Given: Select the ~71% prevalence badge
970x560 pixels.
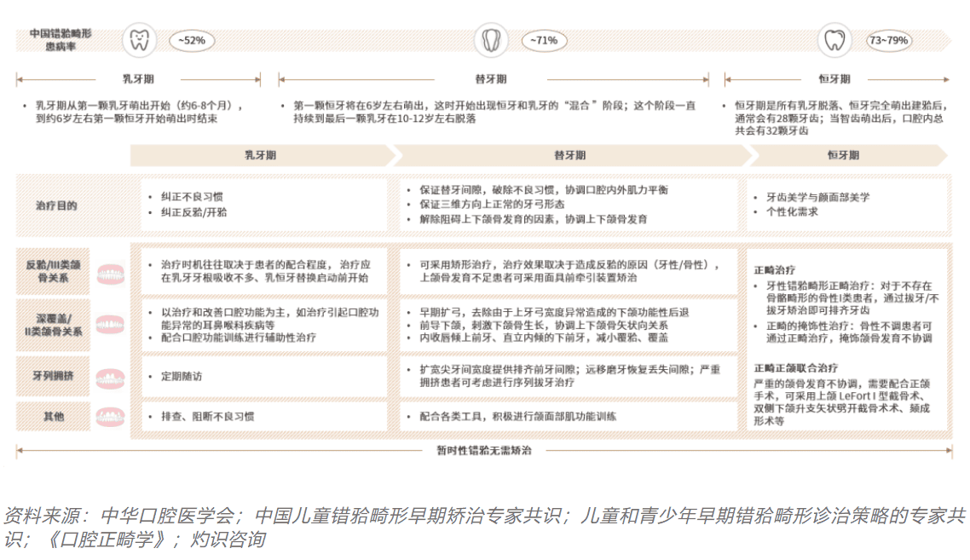Looking at the screenshot, I should [543, 40].
